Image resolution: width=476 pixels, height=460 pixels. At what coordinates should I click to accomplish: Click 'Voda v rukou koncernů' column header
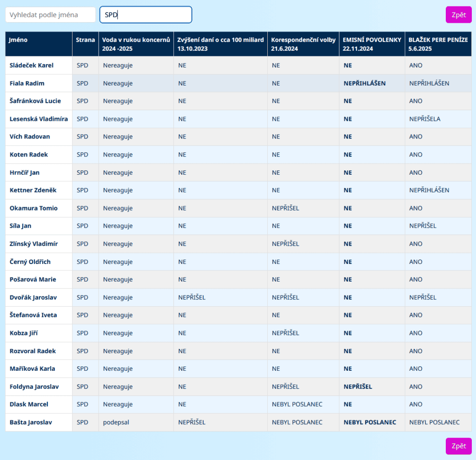136,44
